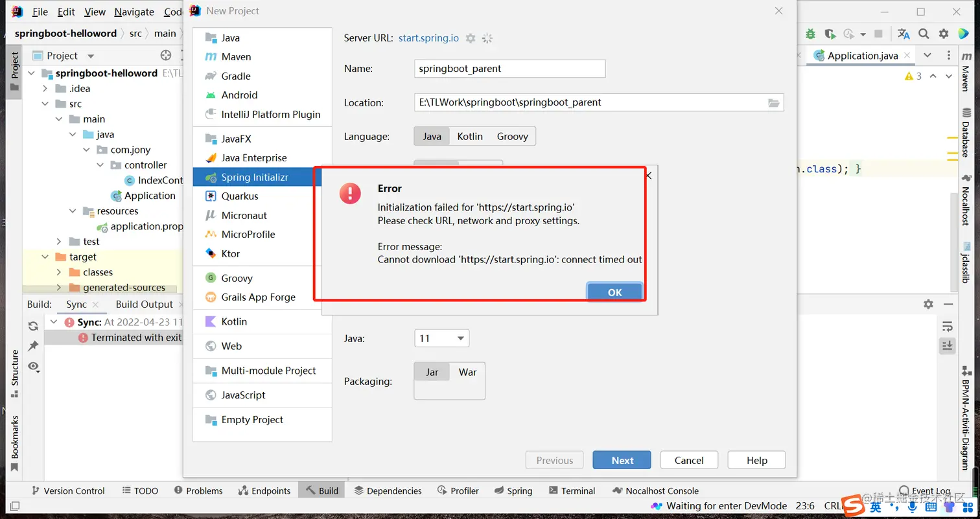Viewport: 980px width, 519px height.
Task: Expand the .idea folder
Action: click(x=45, y=89)
